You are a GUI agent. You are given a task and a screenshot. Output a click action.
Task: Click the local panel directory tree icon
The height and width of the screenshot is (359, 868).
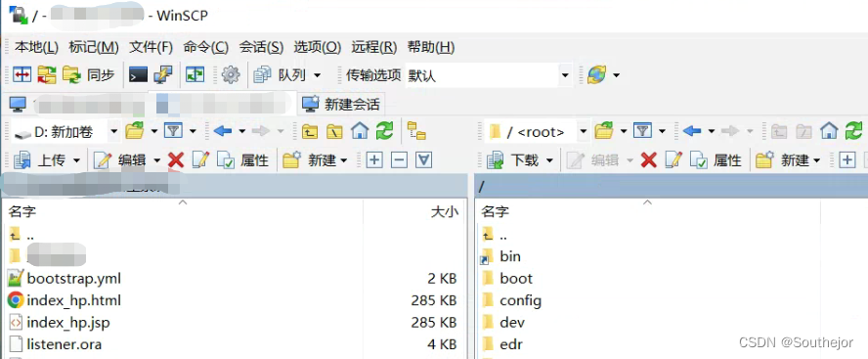coord(416,131)
